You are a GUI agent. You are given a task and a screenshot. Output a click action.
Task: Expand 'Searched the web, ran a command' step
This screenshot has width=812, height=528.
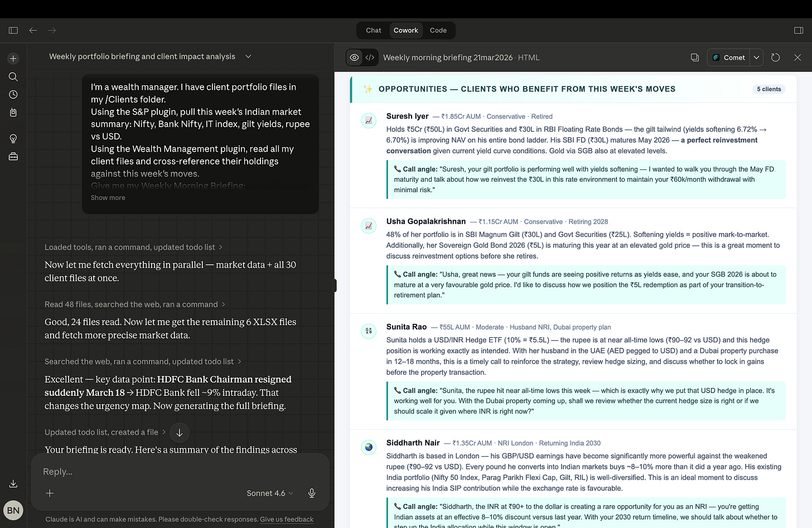pos(143,361)
